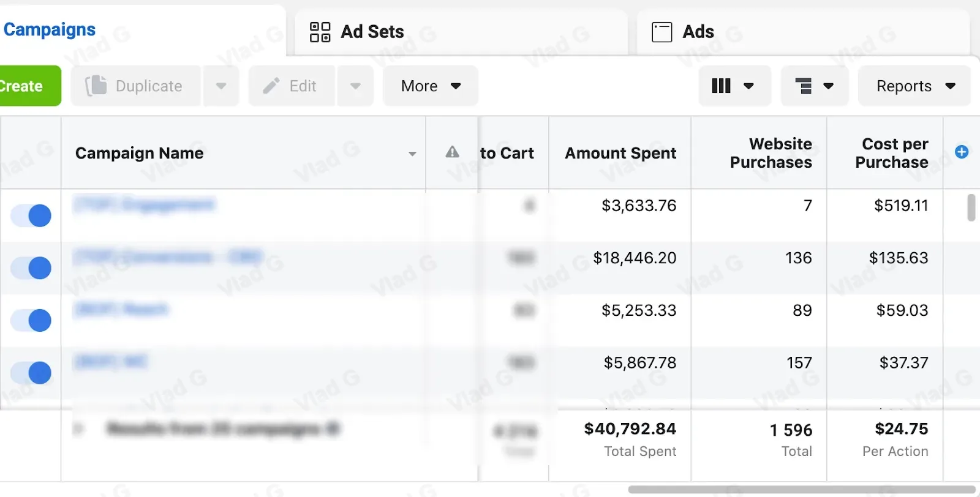Switch to the Campaigns tab
This screenshot has width=980, height=497.
tap(50, 29)
